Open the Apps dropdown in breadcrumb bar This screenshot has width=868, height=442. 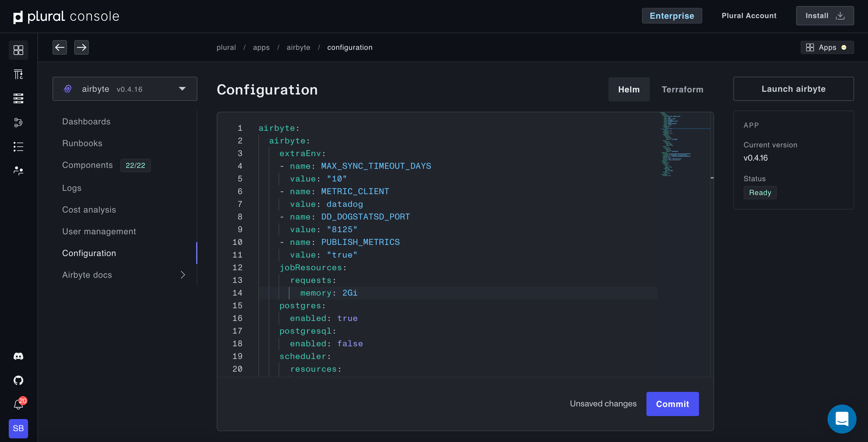tap(827, 47)
